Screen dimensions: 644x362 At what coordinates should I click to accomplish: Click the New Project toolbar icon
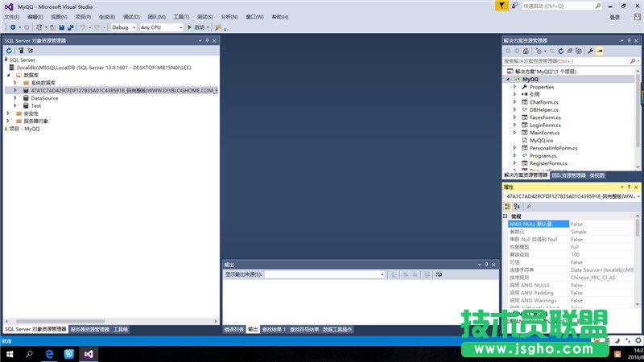coord(39,27)
